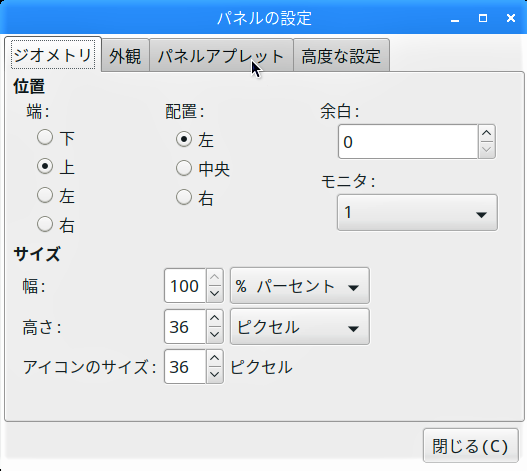Viewport: 527px width, 471px height.
Task: Switch to the 外観 tab
Action: (x=125, y=55)
